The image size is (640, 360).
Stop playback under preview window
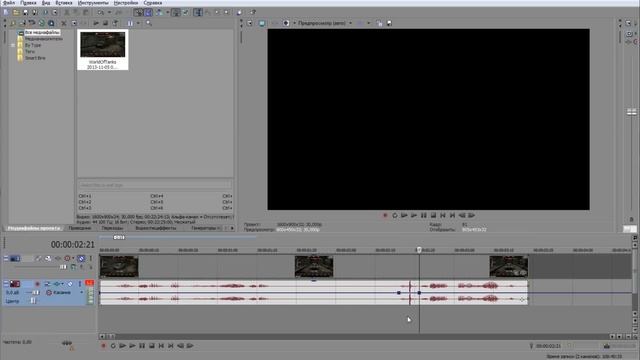point(433,216)
